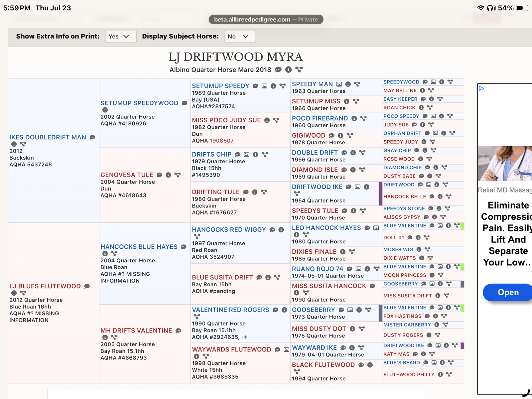This screenshot has height=399, width=532.
Task: View photo icon for WAYWARDS FLUTEWOOD
Action: pyautogui.click(x=286, y=349)
